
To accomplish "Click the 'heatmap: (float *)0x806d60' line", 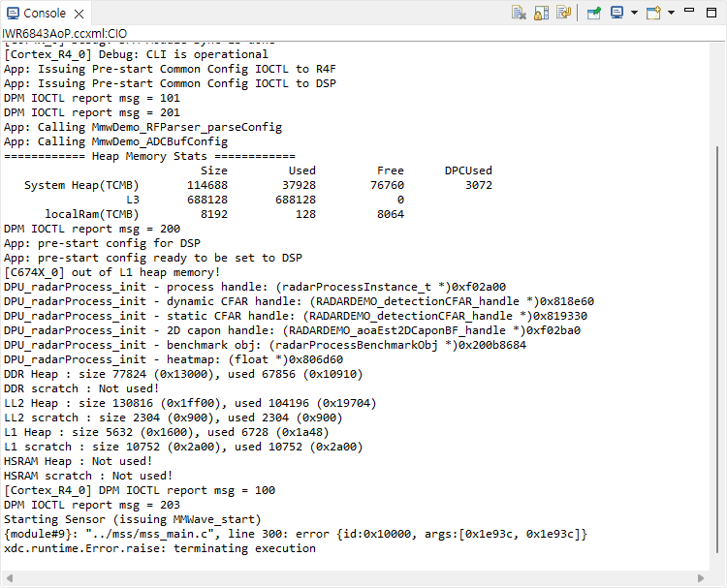I will point(174,359).
